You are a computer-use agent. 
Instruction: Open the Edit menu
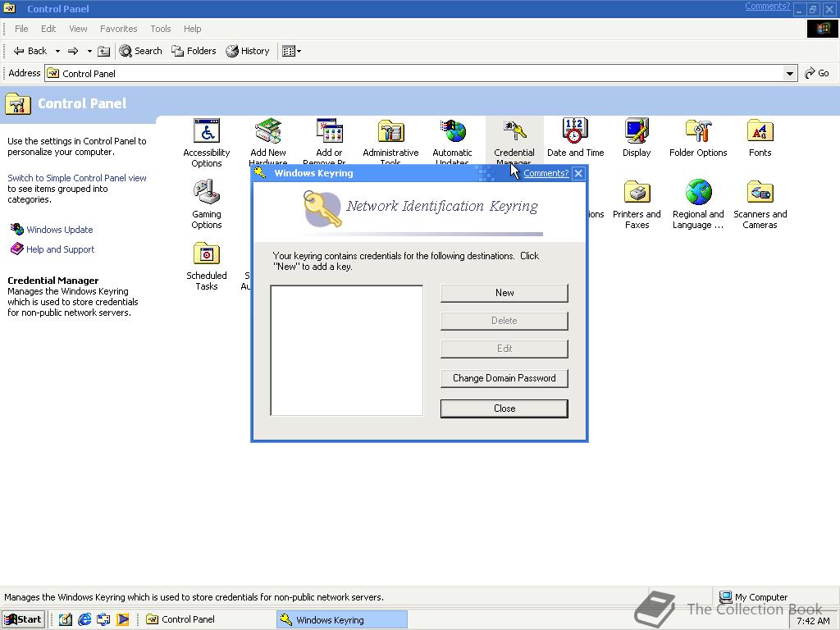tap(48, 29)
